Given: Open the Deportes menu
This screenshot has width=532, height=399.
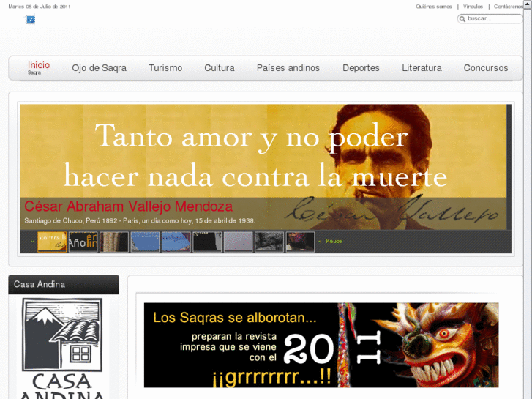Looking at the screenshot, I should pyautogui.click(x=361, y=68).
